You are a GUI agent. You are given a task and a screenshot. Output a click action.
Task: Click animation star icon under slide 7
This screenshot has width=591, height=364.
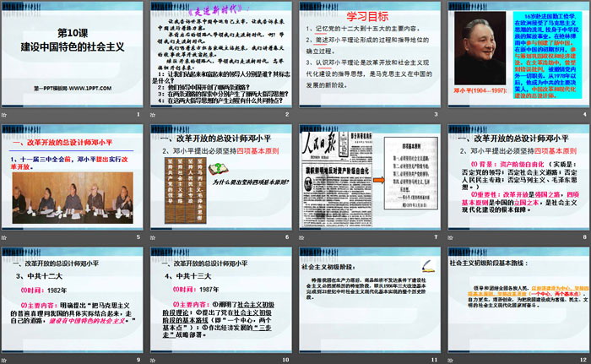click(x=301, y=237)
